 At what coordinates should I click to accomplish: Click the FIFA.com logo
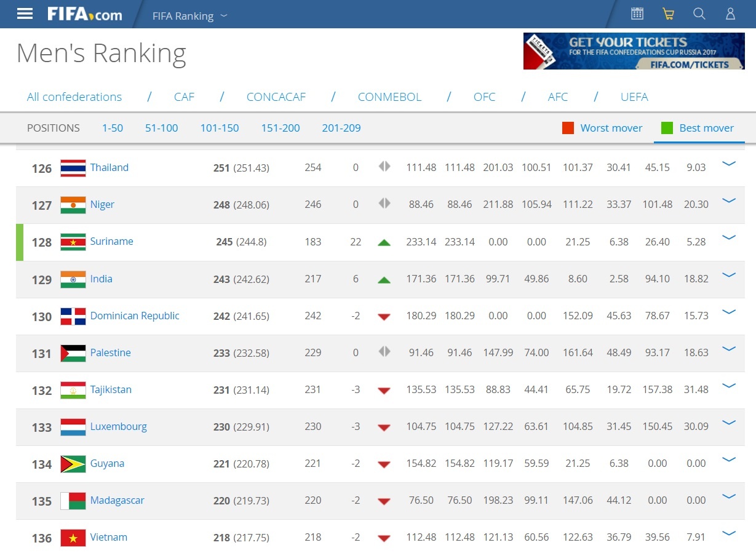[85, 14]
